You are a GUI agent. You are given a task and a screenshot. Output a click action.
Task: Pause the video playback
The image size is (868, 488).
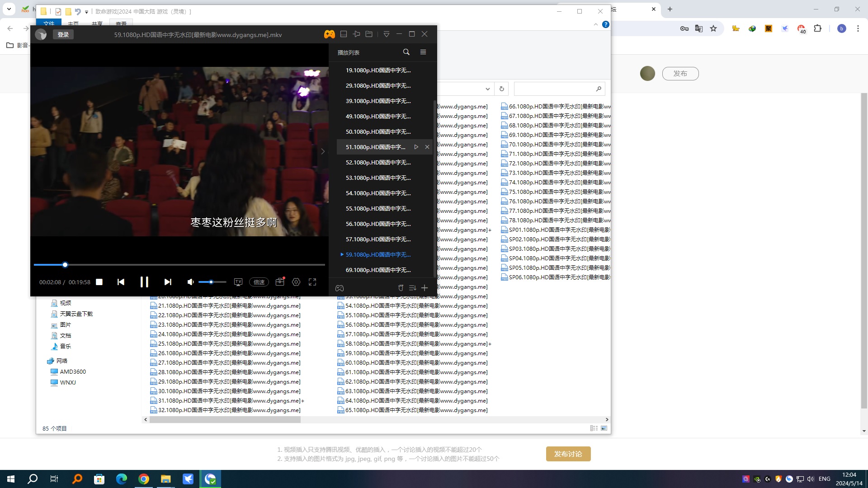pyautogui.click(x=144, y=282)
